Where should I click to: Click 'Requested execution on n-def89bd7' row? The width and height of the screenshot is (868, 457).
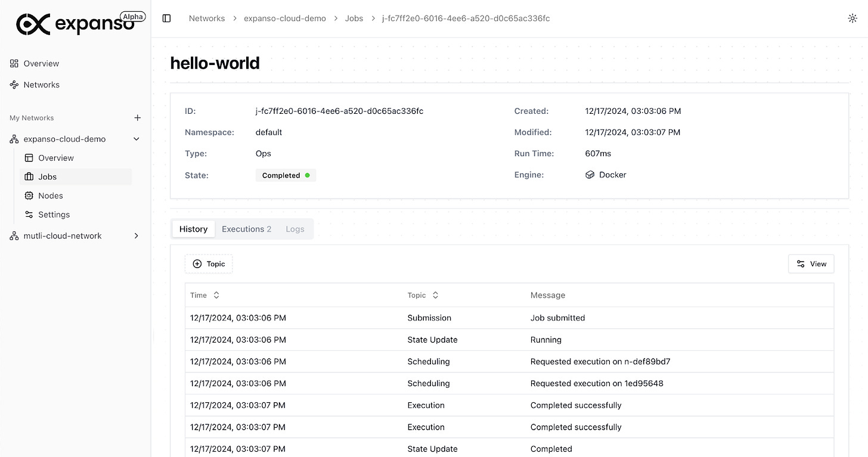[x=509, y=362]
